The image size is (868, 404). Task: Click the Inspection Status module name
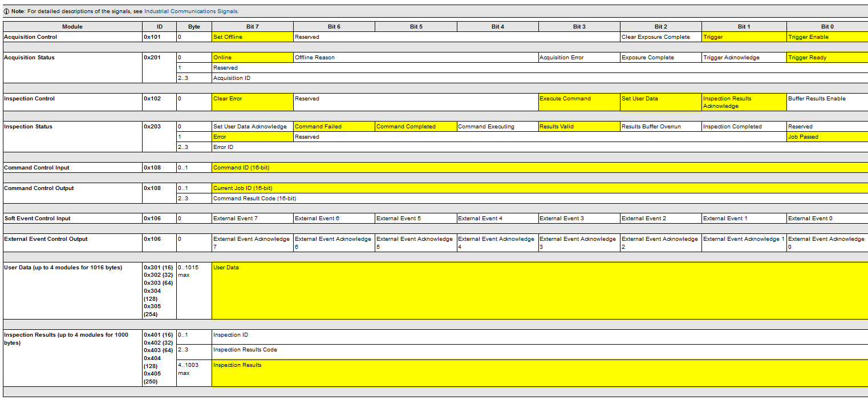(28, 127)
